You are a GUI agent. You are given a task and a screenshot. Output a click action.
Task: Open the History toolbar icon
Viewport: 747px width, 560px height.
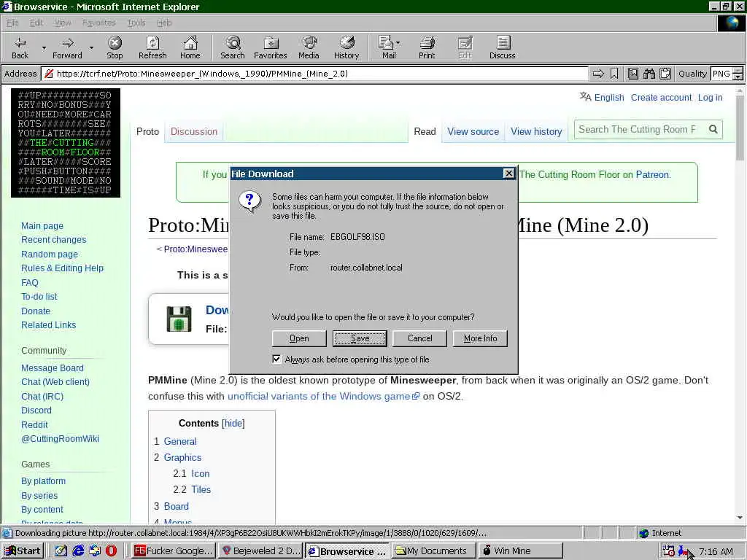(347, 47)
